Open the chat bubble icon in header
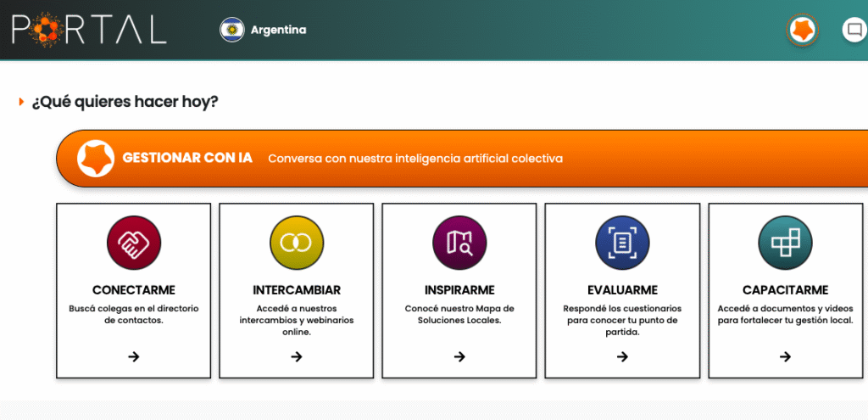This screenshot has height=420, width=868. (854, 31)
